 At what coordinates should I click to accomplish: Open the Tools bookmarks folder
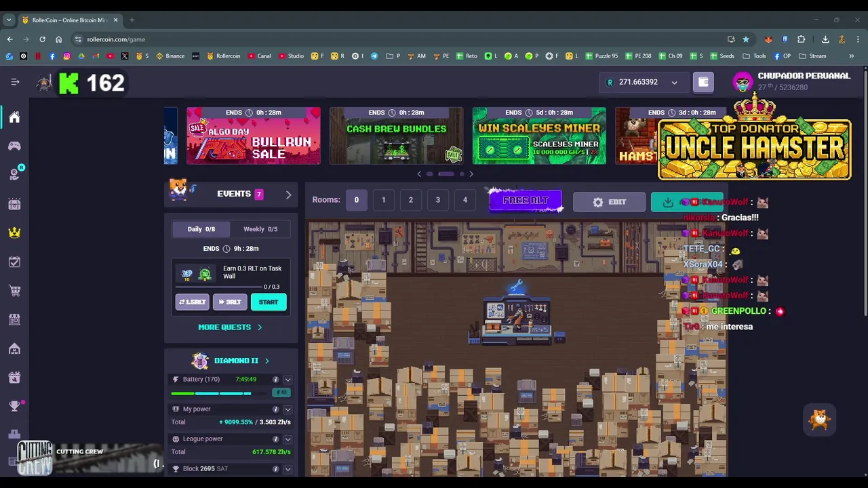coord(754,56)
